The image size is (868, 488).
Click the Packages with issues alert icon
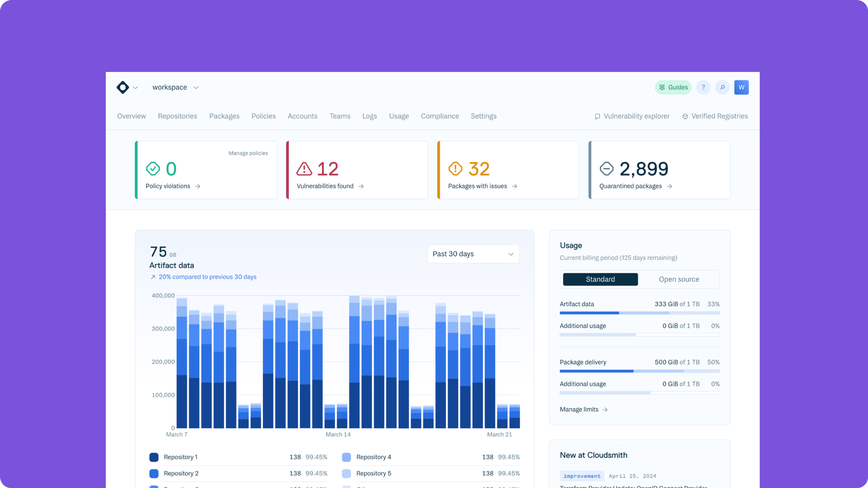[455, 169]
